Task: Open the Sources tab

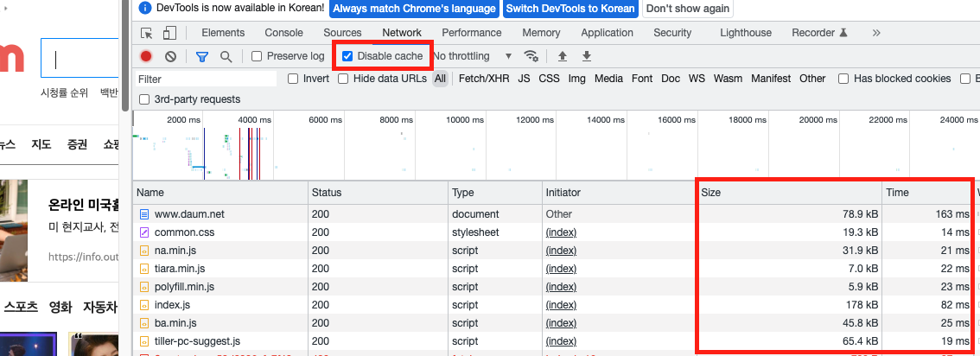Action: point(342,33)
